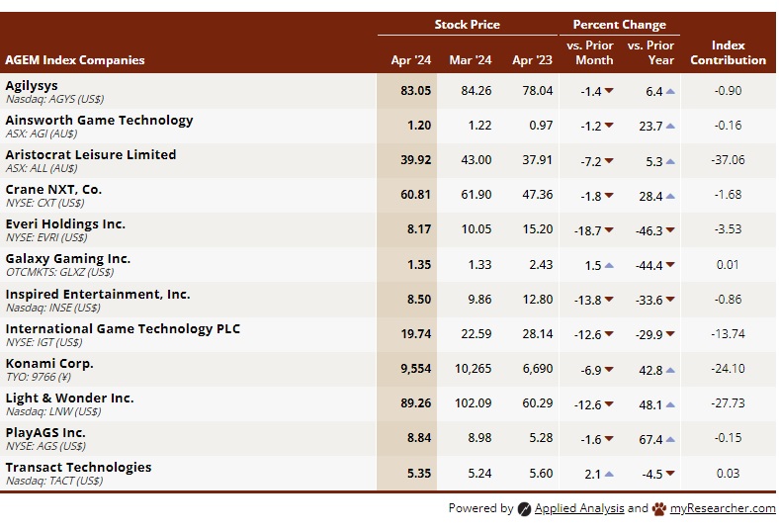779x532 pixels.
Task: Click Konami index contribution -24.10
Action: pos(728,369)
